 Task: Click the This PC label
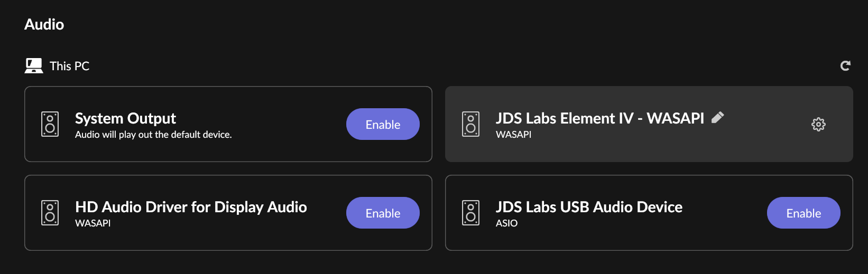point(69,66)
